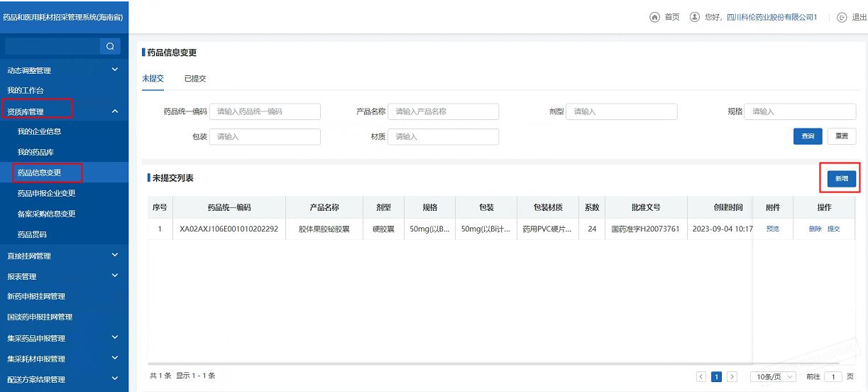Select the 未提交 tab

153,79
